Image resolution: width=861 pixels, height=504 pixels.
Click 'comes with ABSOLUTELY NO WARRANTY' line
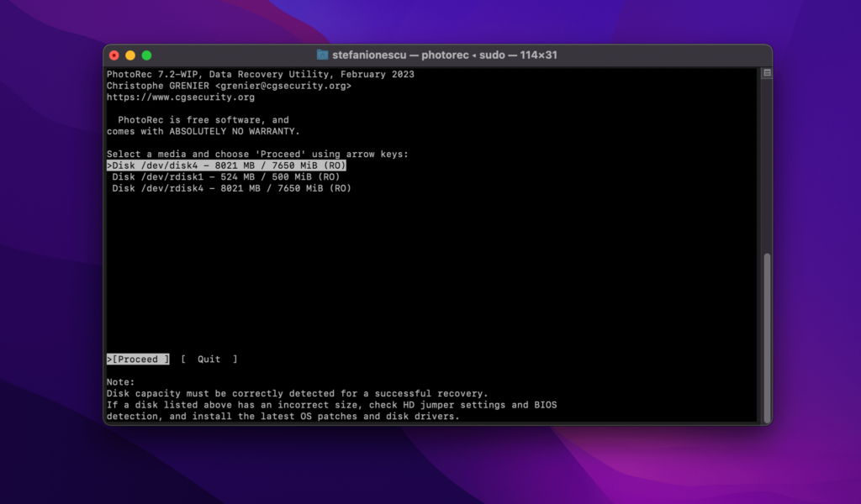203,132
